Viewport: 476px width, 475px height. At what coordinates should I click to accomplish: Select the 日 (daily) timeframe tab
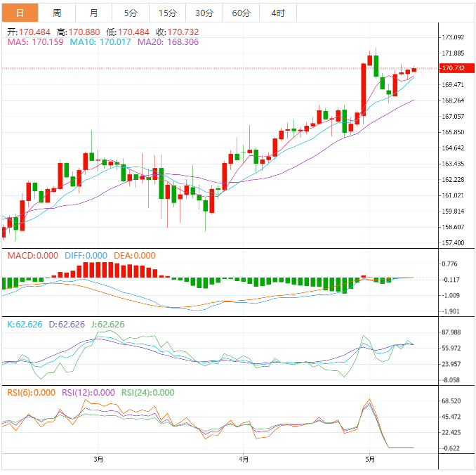point(19,13)
